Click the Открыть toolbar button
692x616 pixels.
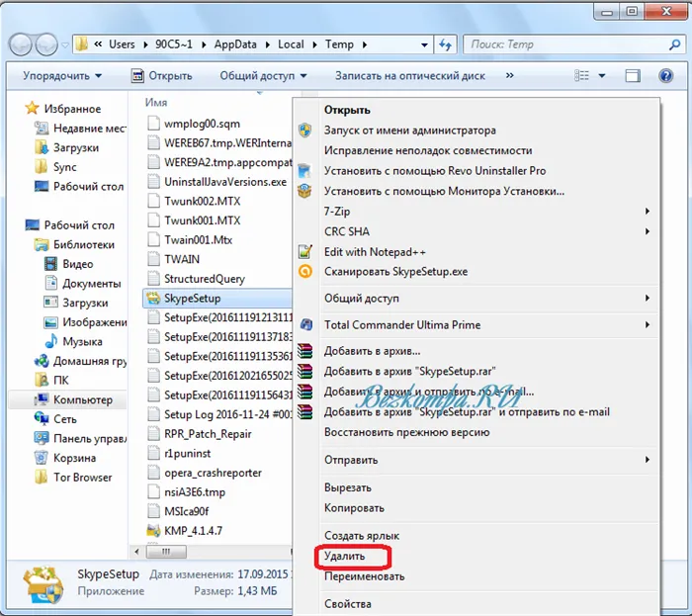click(x=162, y=76)
